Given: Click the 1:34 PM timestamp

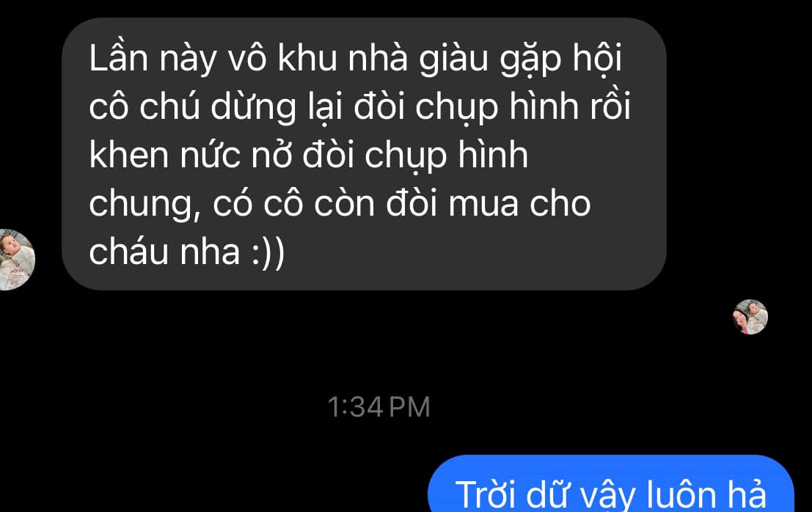Looking at the screenshot, I should pyautogui.click(x=378, y=407).
